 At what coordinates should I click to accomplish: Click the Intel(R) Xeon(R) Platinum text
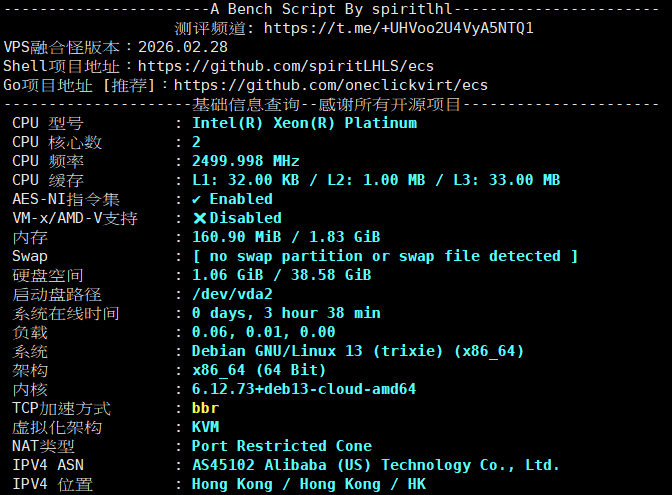[x=304, y=123]
